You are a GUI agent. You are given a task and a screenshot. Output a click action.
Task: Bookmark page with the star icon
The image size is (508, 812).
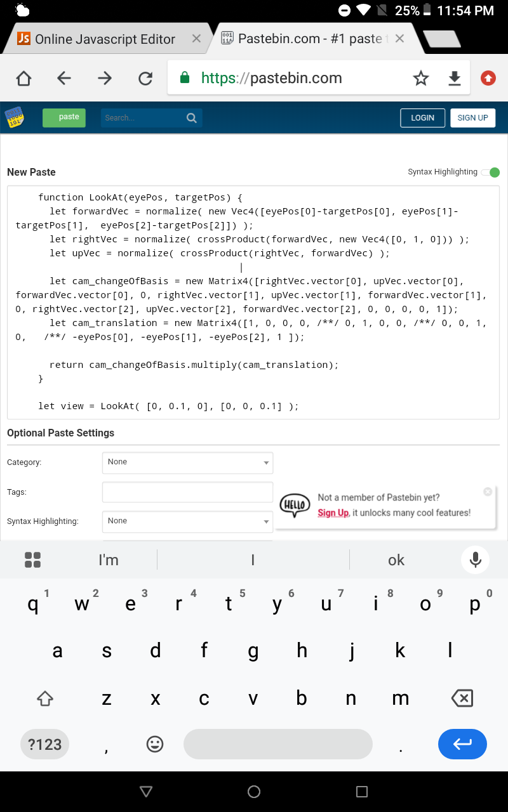(420, 78)
